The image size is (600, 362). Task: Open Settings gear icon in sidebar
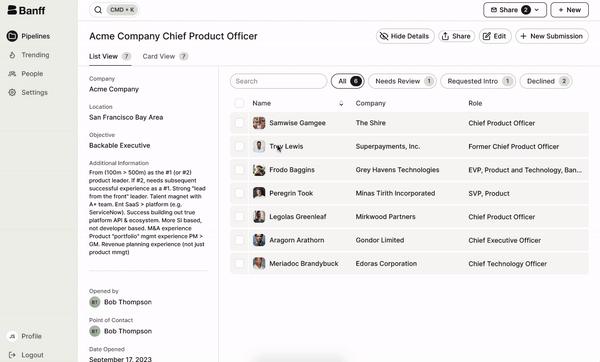[12, 93]
